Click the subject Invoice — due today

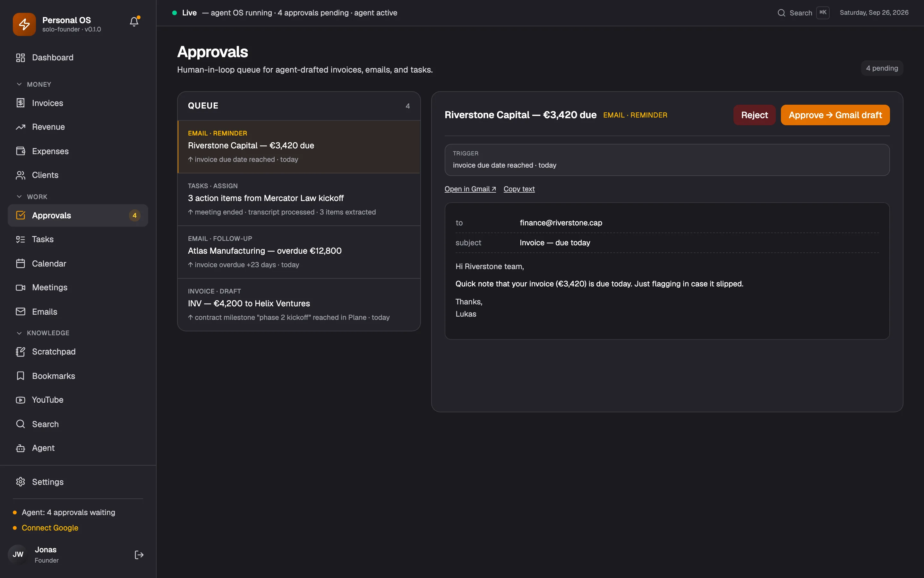pos(555,242)
